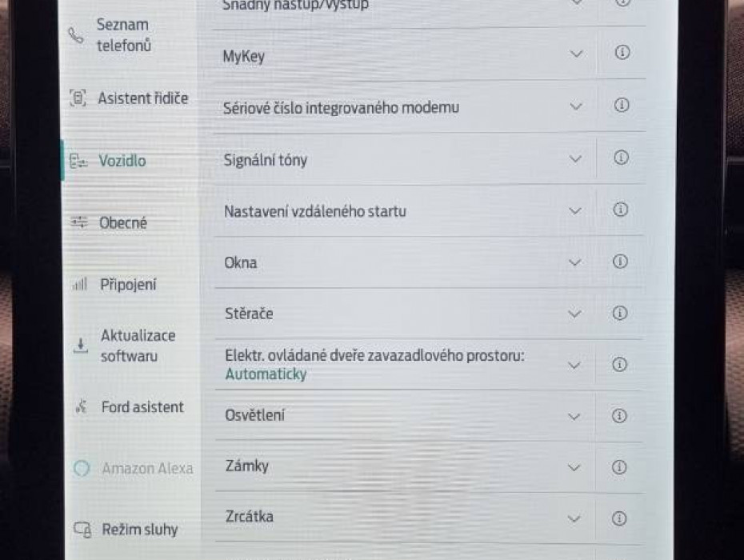Image resolution: width=744 pixels, height=560 pixels.
Task: Tap info icon for Zrcátka
Action: tap(619, 518)
